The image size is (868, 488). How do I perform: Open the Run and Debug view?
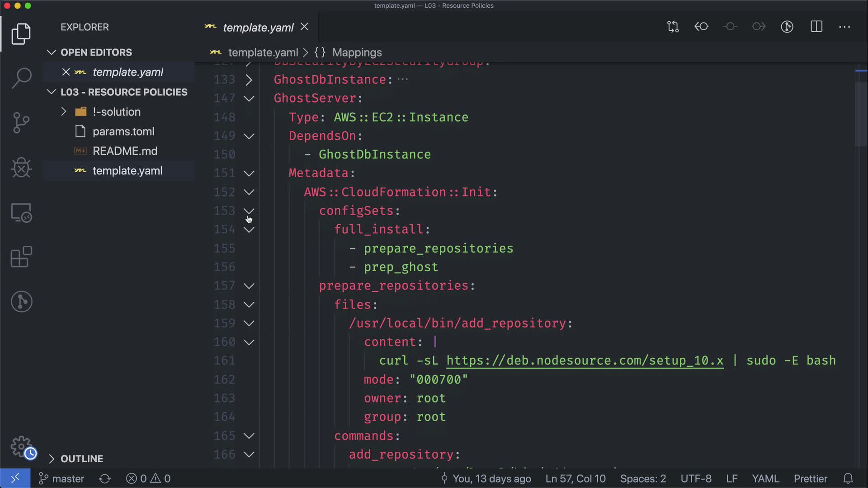(21, 168)
